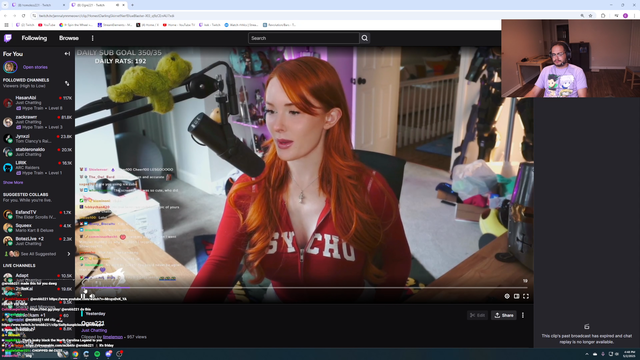640x360 pixels.
Task: Open the taskbar clock and date
Action: pos(629,354)
